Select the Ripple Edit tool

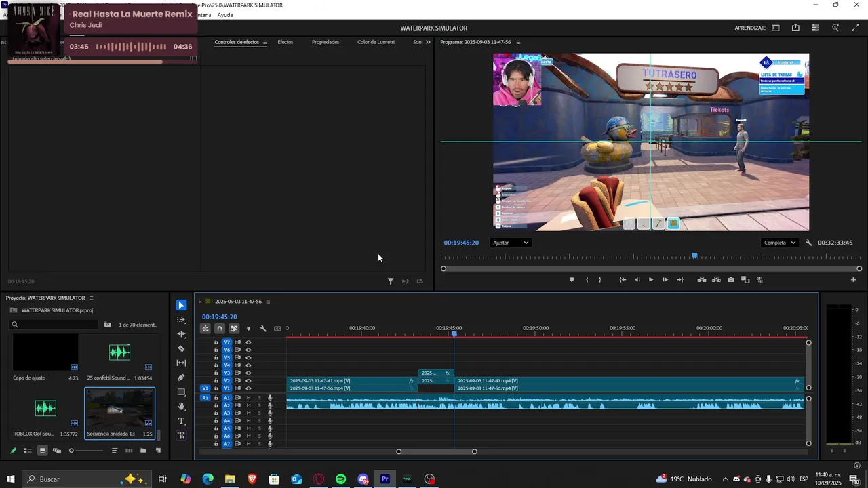click(x=181, y=334)
